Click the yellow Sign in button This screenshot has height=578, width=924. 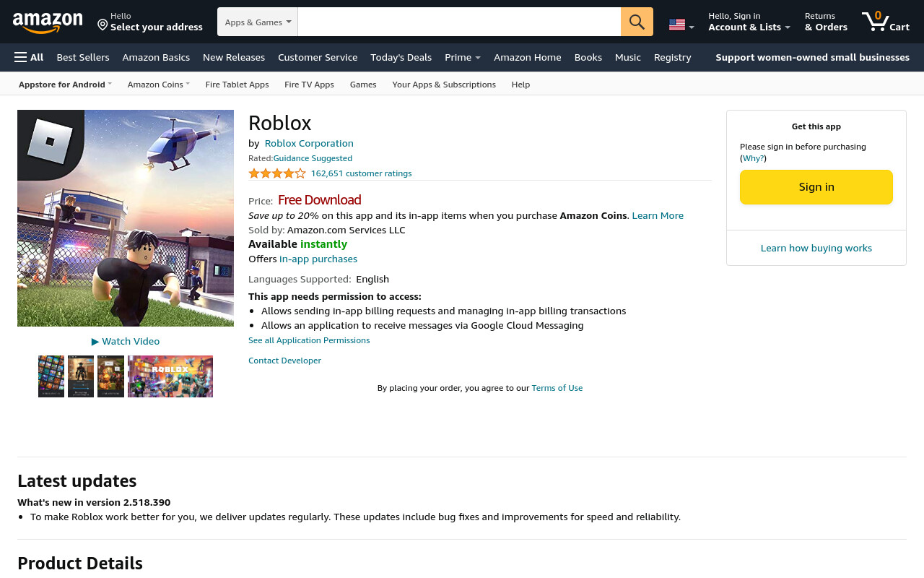816,187
